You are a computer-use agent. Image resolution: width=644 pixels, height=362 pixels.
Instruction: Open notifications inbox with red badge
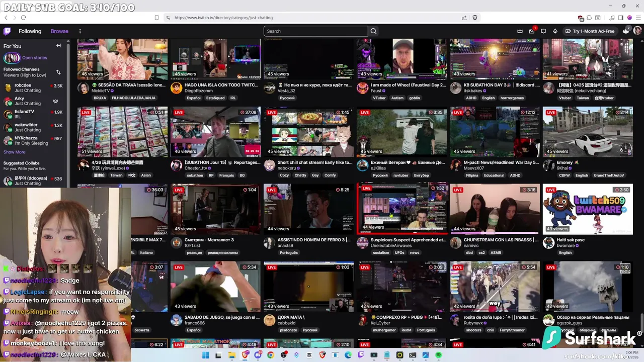(x=532, y=31)
